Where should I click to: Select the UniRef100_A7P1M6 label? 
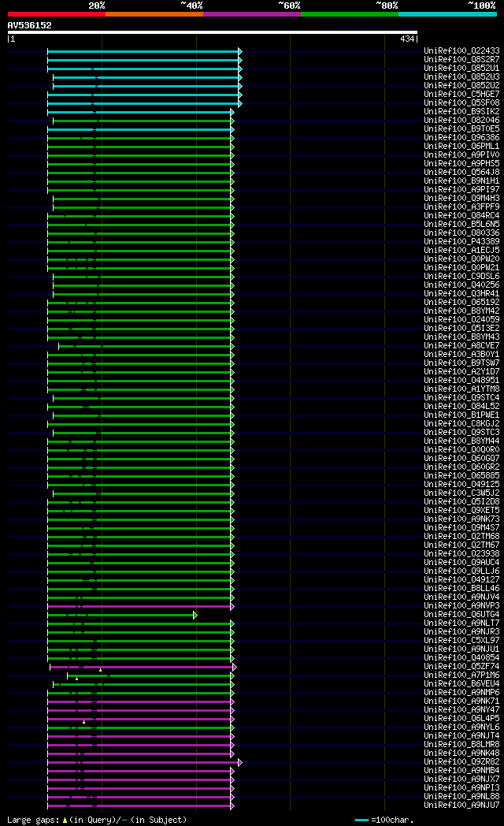(x=461, y=675)
